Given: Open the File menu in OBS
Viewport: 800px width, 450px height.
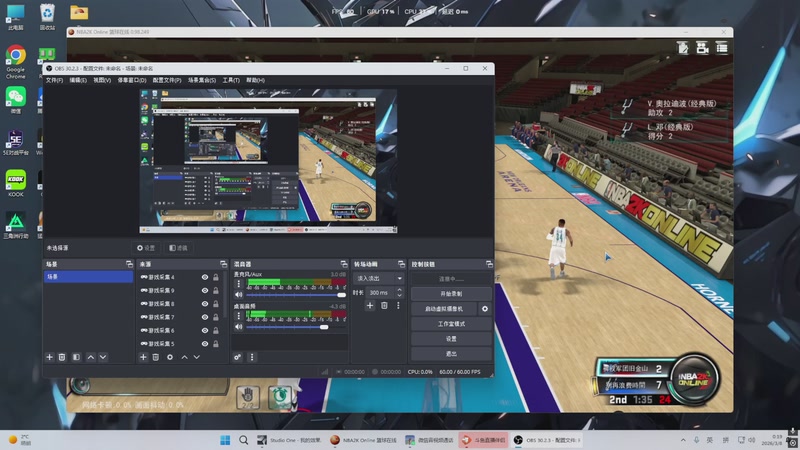Looking at the screenshot, I should tap(54, 80).
